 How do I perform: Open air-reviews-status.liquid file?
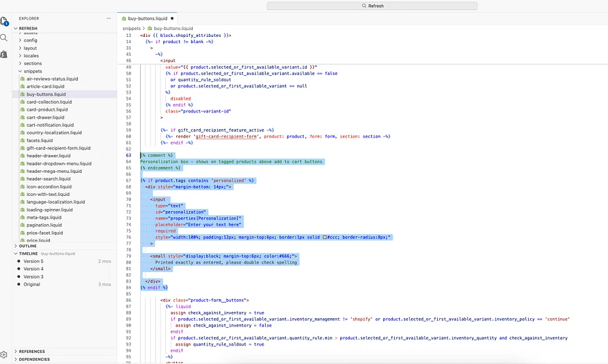pyautogui.click(x=53, y=79)
